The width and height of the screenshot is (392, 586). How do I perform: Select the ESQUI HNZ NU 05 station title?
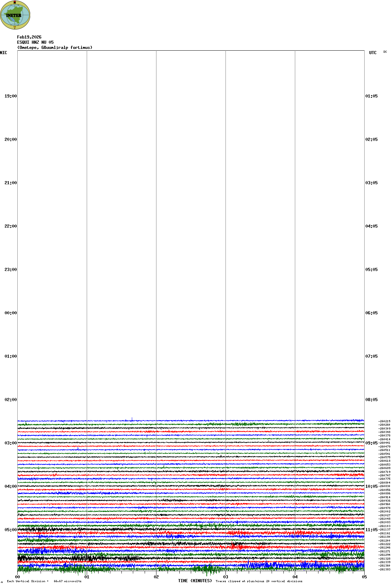pyautogui.click(x=35, y=42)
